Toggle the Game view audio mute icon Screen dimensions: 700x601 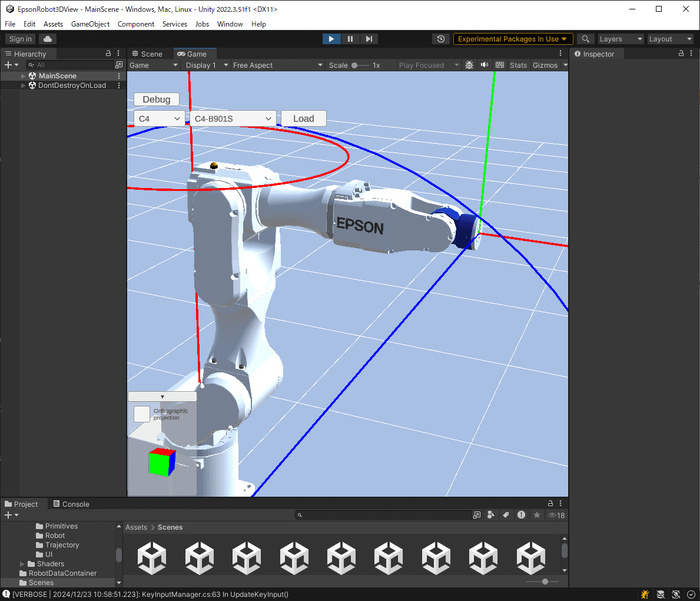[485, 65]
